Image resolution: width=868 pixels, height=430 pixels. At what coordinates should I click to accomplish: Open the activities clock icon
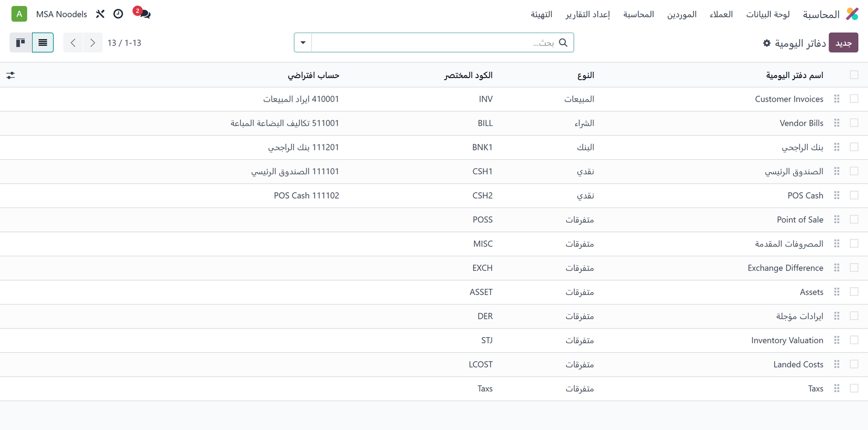pyautogui.click(x=118, y=14)
